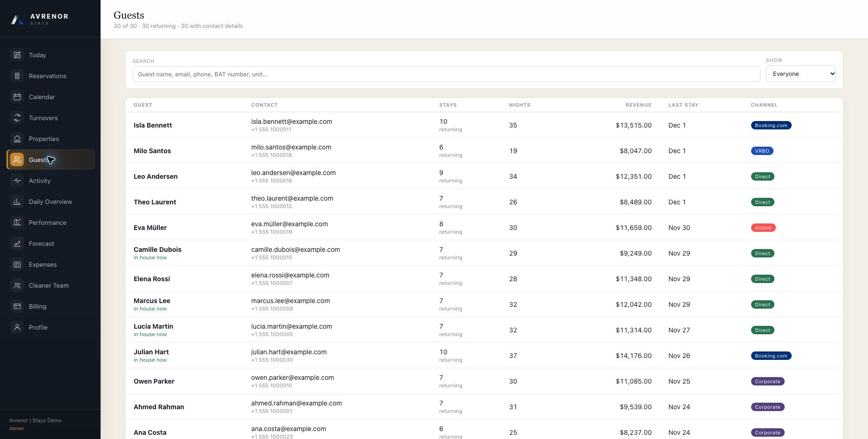Open the Cleaner Team icon
Screen dimensions: 868x439
[17, 285]
